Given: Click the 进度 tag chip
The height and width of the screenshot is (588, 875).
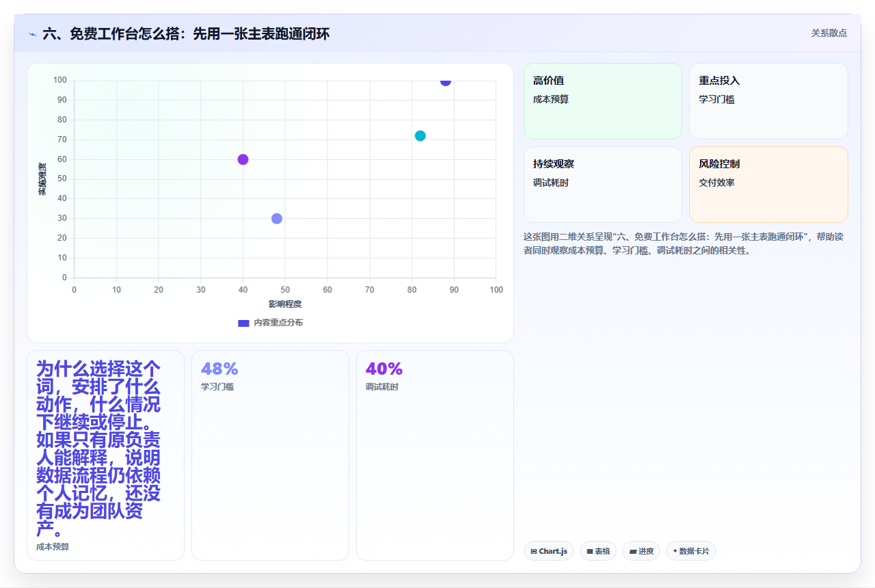Looking at the screenshot, I should click(x=641, y=551).
